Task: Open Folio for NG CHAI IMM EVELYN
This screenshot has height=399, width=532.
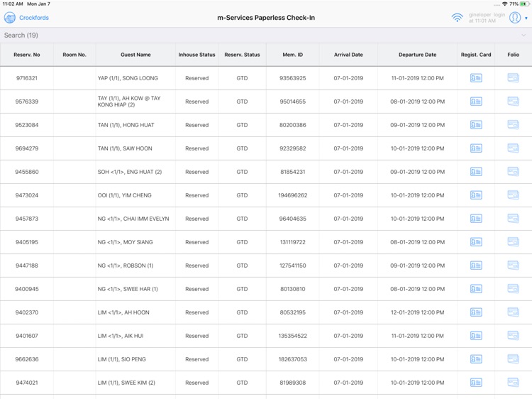Action: (x=513, y=219)
